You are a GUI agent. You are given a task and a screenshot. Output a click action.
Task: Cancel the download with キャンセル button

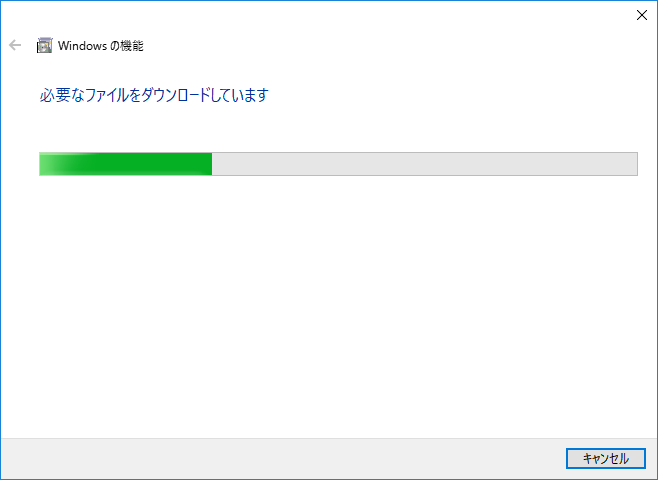click(x=606, y=458)
